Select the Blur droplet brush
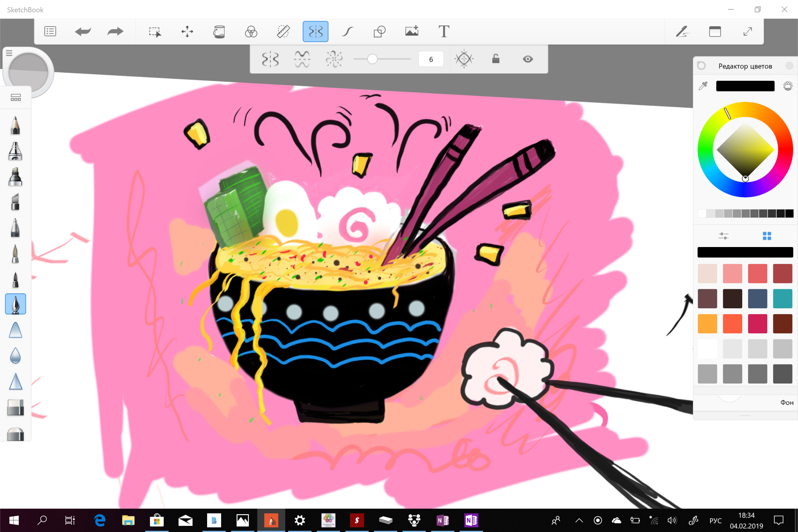The height and width of the screenshot is (532, 798). tap(15, 356)
